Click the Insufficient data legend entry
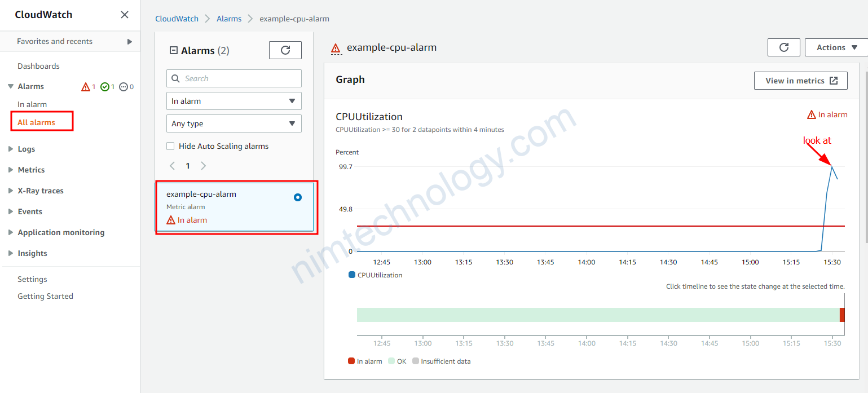Viewport: 868px width, 393px height. (442, 361)
